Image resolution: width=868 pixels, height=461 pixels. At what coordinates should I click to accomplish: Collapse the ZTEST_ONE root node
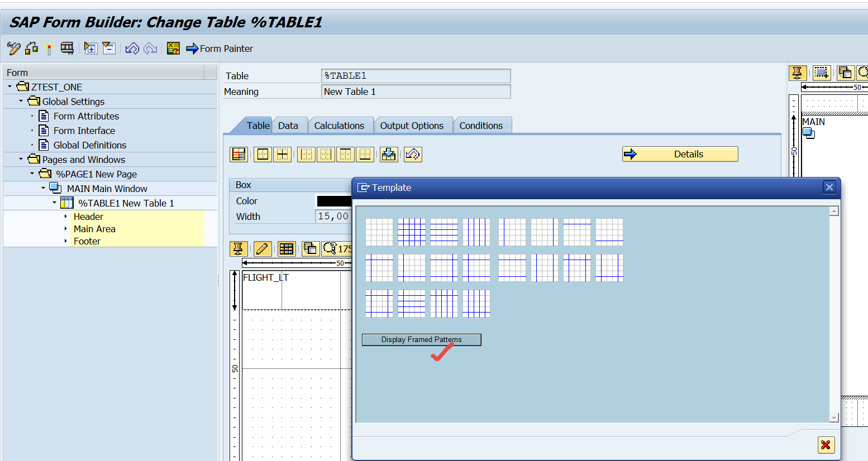point(9,87)
